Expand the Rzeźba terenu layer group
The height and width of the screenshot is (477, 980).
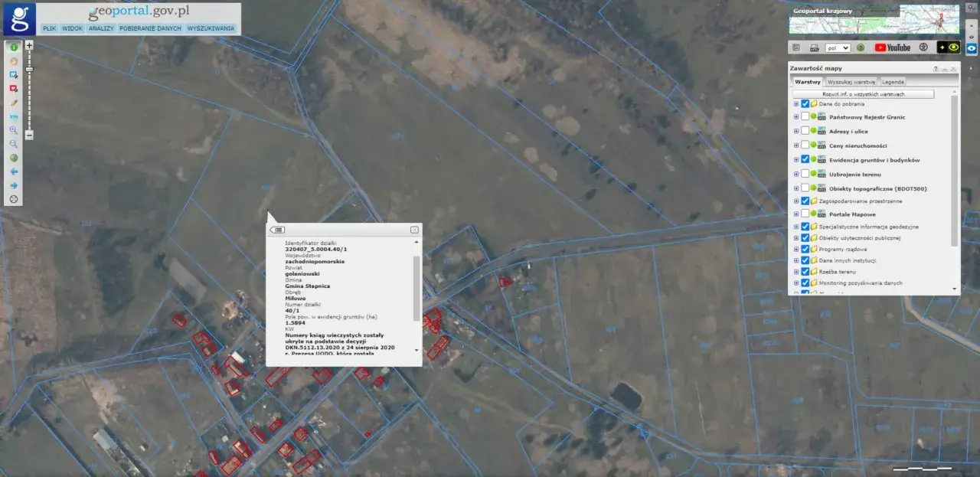[x=795, y=271]
